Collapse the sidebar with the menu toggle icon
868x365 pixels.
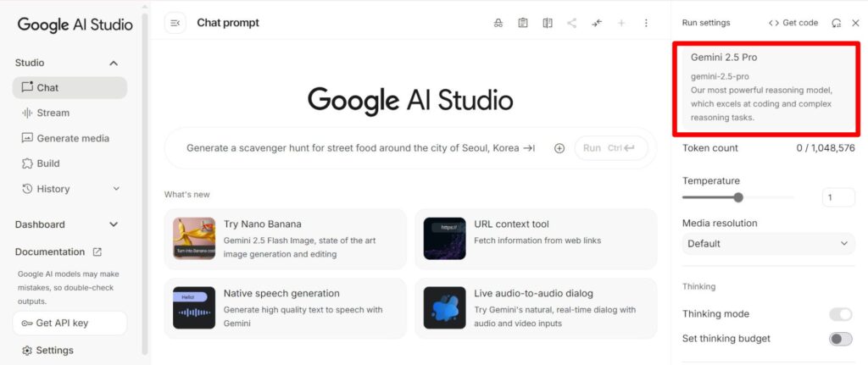click(x=175, y=23)
